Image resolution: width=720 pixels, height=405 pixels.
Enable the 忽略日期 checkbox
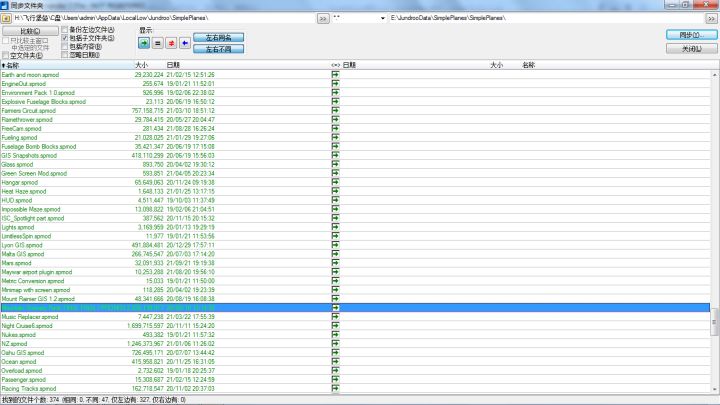tap(65, 55)
